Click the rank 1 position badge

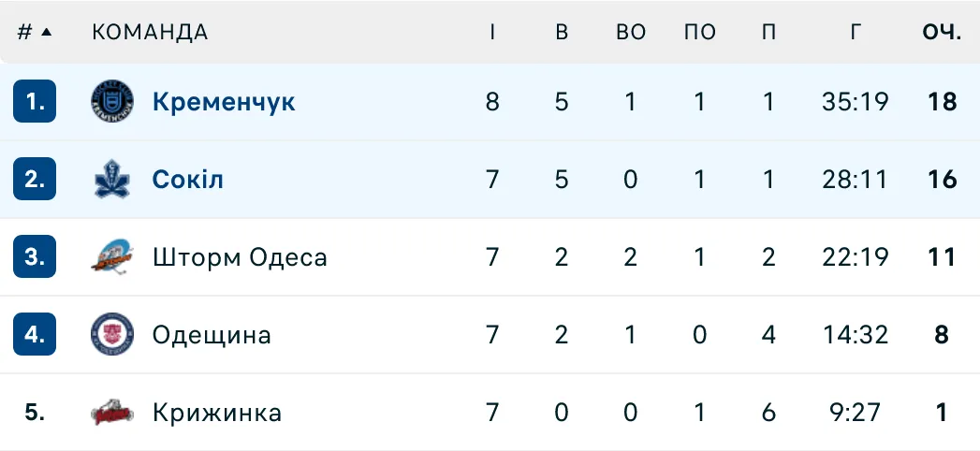35,102
